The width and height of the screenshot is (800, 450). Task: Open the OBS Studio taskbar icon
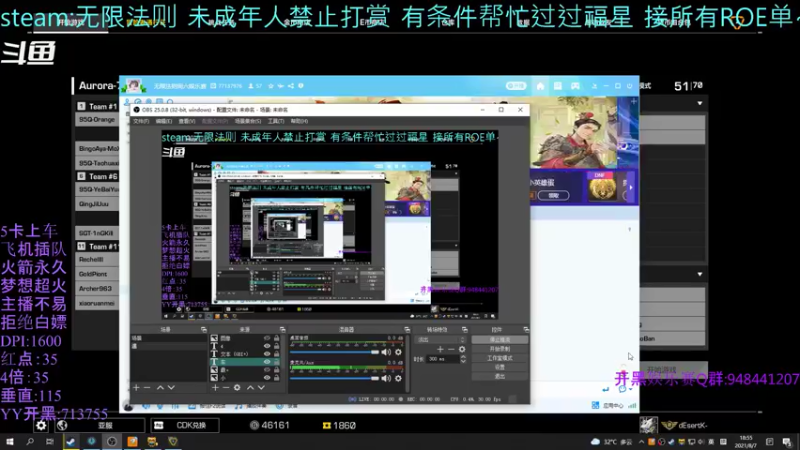(112, 442)
